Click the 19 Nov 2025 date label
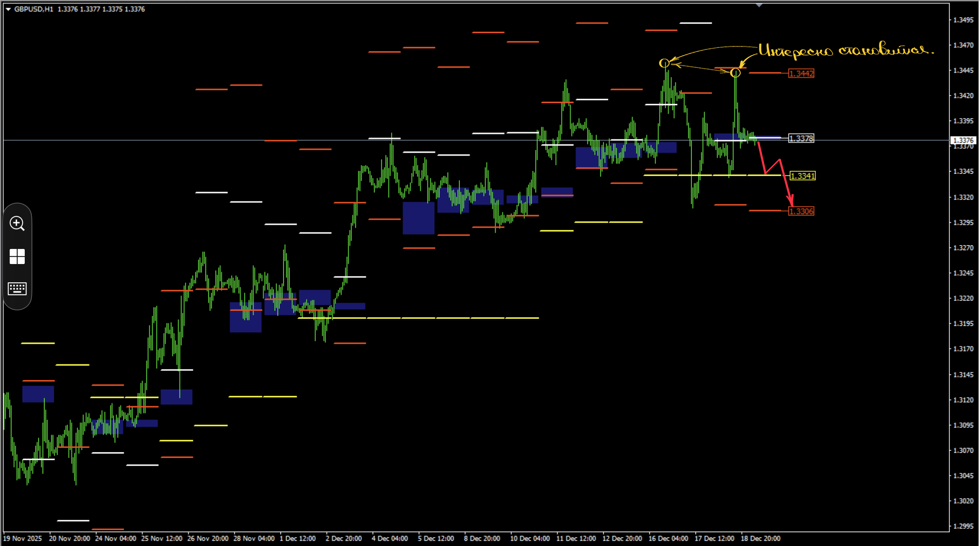Image resolution: width=980 pixels, height=546 pixels. (23, 538)
